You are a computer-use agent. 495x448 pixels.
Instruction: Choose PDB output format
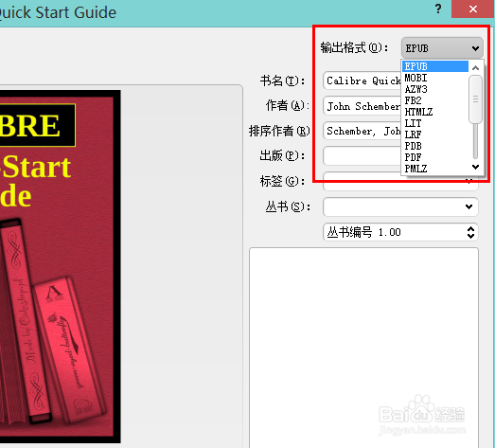coord(435,146)
